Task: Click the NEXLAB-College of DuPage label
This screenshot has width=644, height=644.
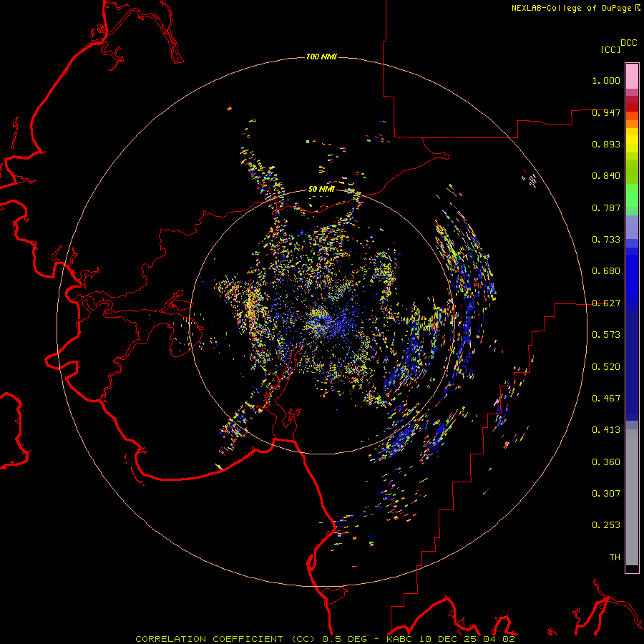Action: pos(572,8)
